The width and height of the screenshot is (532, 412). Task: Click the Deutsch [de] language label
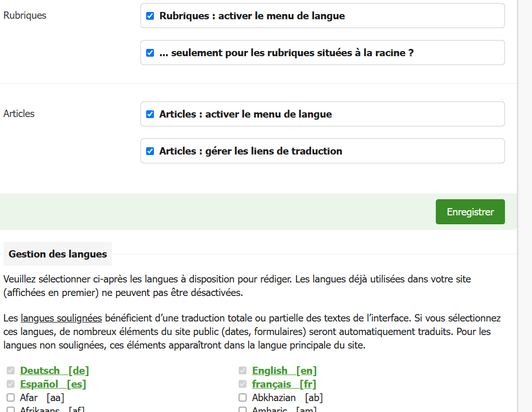click(54, 371)
